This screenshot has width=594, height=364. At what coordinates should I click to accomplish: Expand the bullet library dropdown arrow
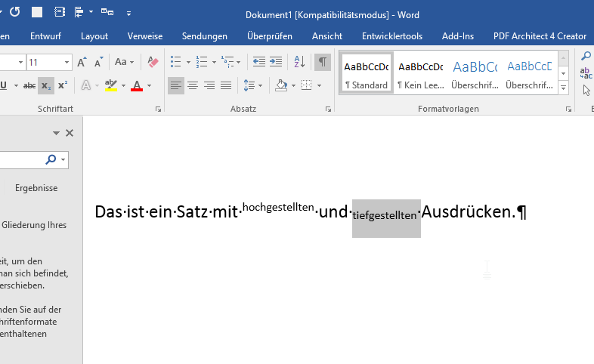pyautogui.click(x=188, y=62)
